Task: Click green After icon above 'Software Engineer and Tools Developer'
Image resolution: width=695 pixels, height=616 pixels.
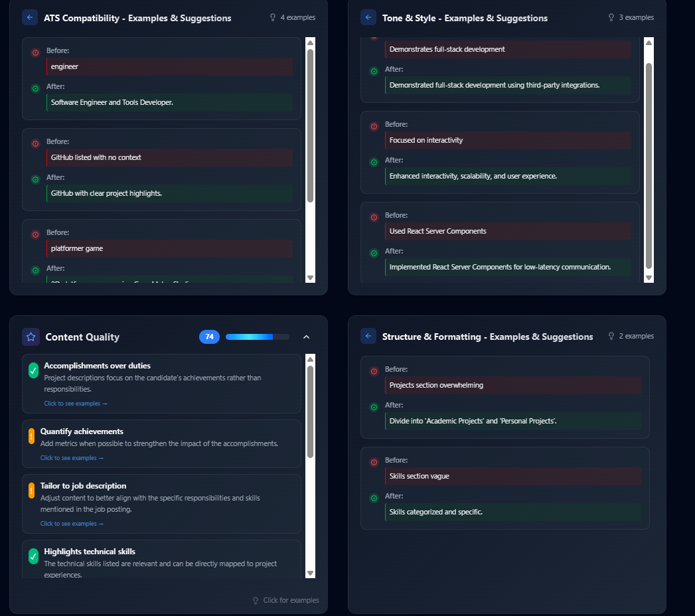Action: pos(35,89)
